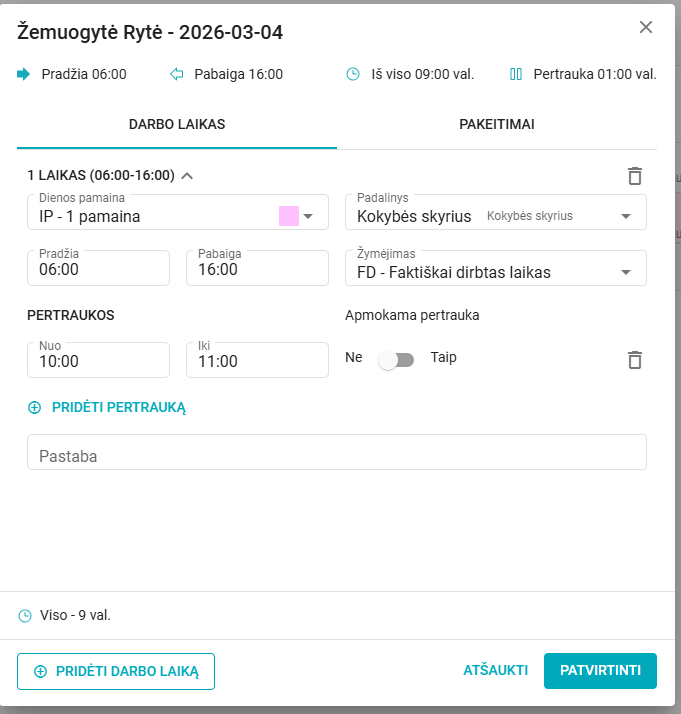Open the Padalinys dropdown
Viewport: 681px width, 714px height.
click(626, 216)
